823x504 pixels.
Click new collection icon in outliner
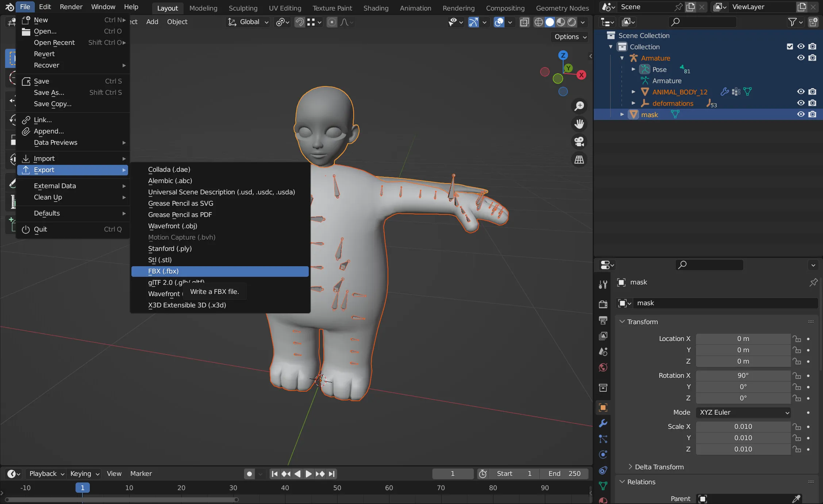click(813, 22)
